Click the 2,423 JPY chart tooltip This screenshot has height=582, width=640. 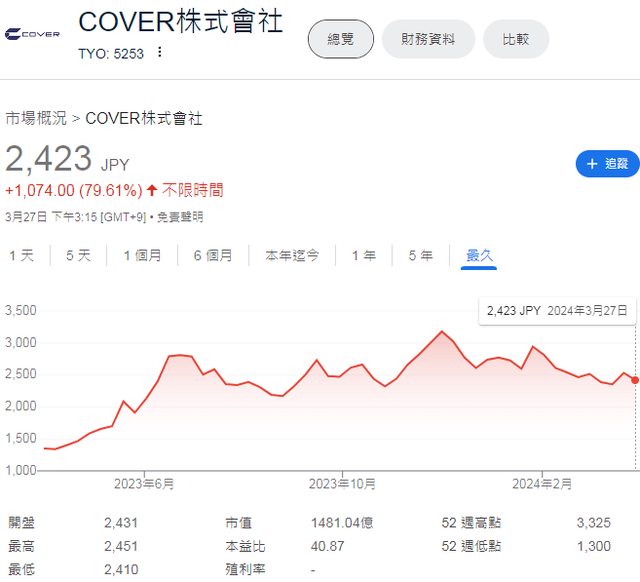[557, 311]
